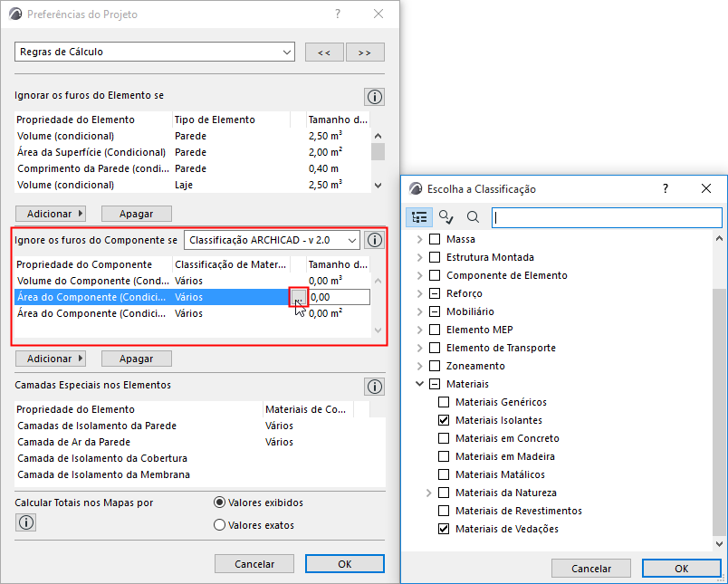Viewport: 728px width, 584px height.
Task: Go to previous preferences page with << button
Action: [x=324, y=52]
